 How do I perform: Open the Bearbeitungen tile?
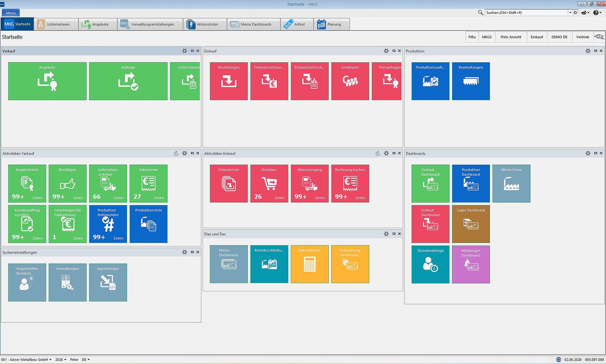471,81
